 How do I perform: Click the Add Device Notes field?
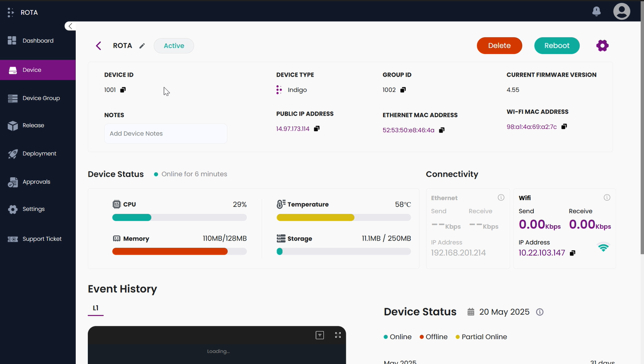(x=166, y=133)
